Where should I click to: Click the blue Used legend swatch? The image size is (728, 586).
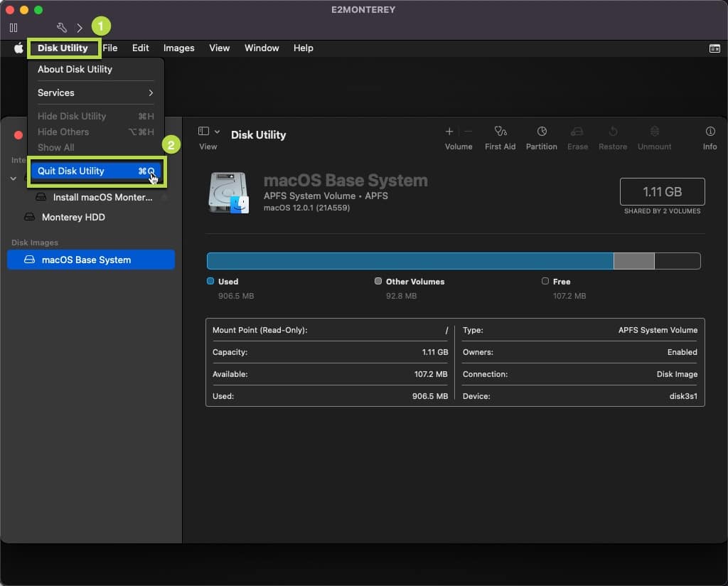210,281
